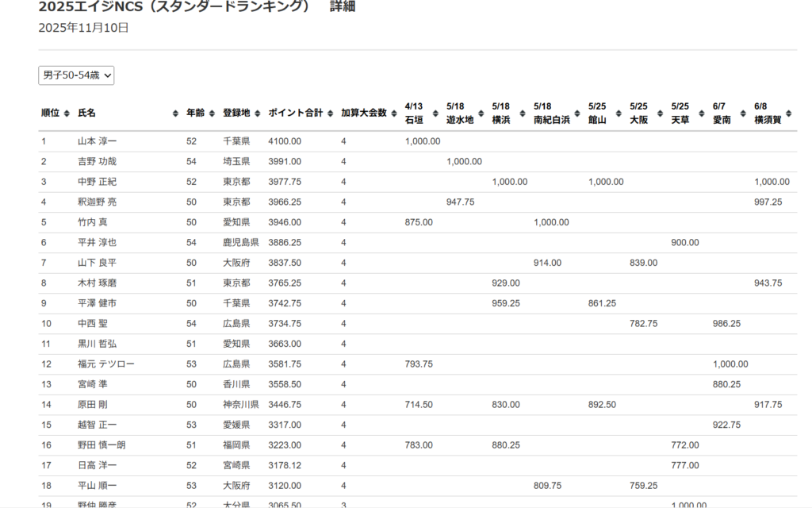This screenshot has height=508, width=812.
Task: Click the 加算大会数 column sort icon
Action: point(394,114)
